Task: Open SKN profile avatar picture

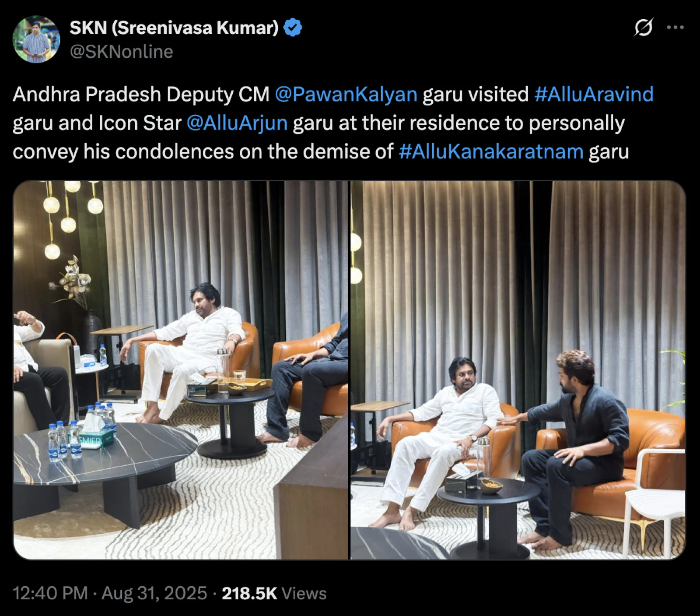Action: [36, 39]
